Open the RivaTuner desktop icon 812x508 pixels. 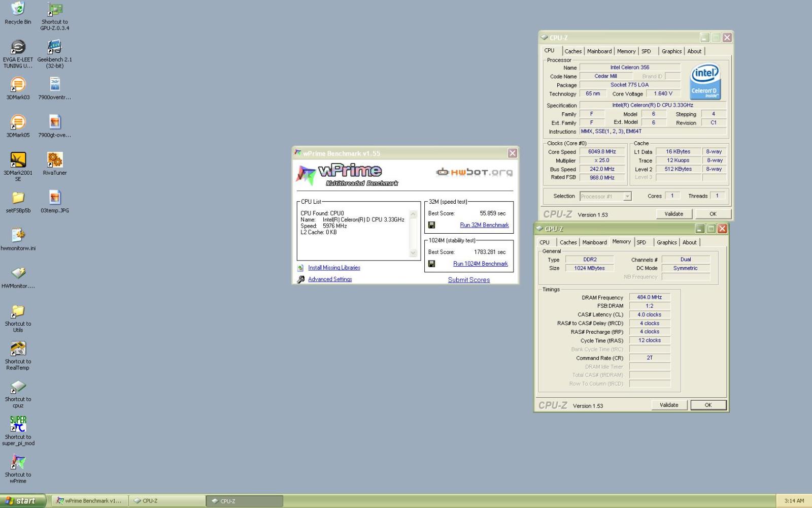click(x=55, y=160)
